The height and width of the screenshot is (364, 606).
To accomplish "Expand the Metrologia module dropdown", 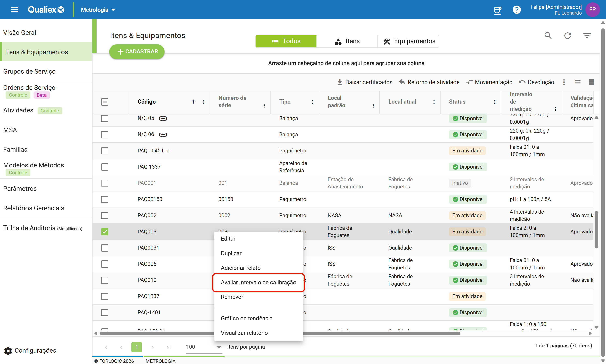I will (x=98, y=10).
